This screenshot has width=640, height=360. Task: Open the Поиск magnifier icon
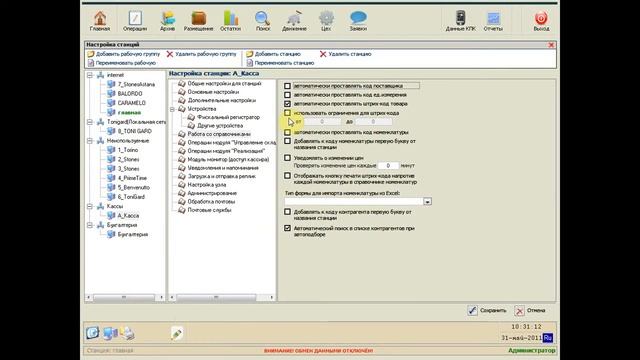click(x=262, y=21)
